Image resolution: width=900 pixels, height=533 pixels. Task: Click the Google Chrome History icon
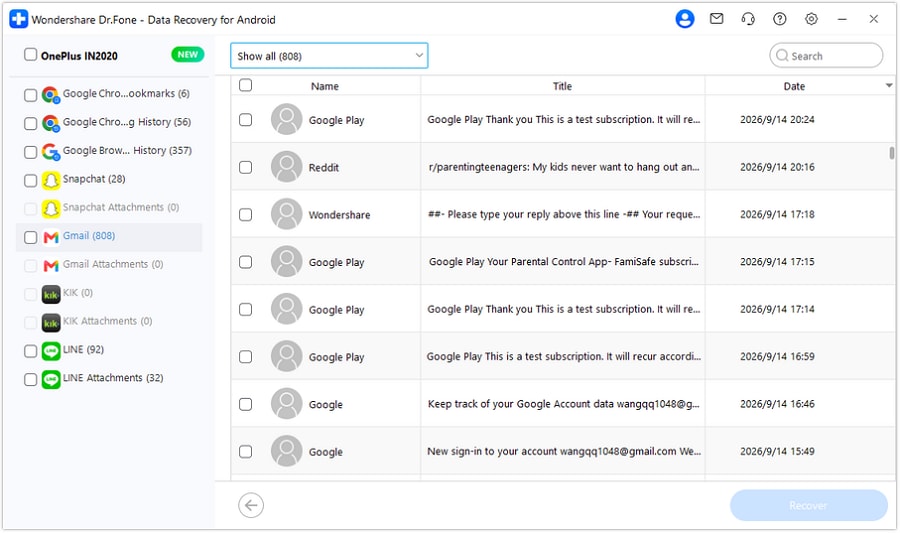click(x=51, y=123)
